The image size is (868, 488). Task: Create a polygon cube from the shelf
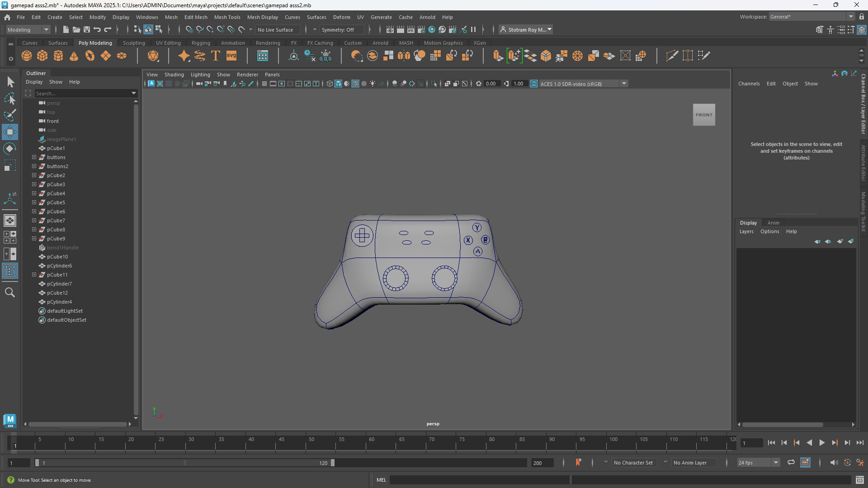(x=42, y=55)
